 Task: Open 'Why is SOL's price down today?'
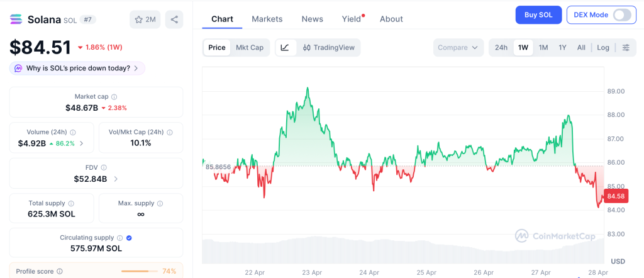pyautogui.click(x=77, y=68)
